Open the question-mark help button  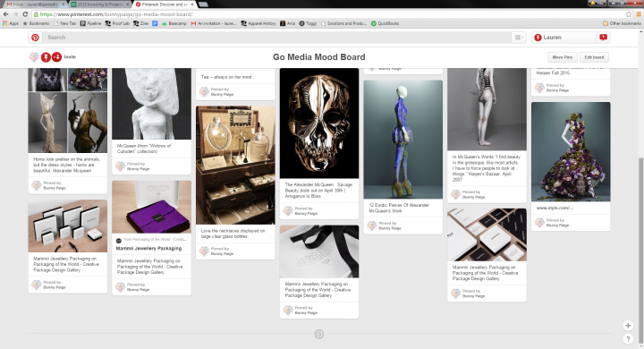point(628,339)
